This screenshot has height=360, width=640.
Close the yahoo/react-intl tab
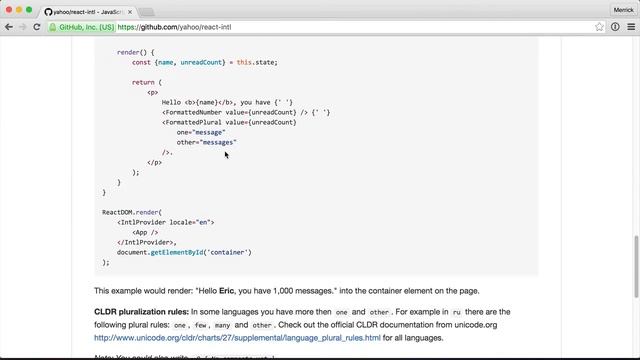click(x=130, y=12)
